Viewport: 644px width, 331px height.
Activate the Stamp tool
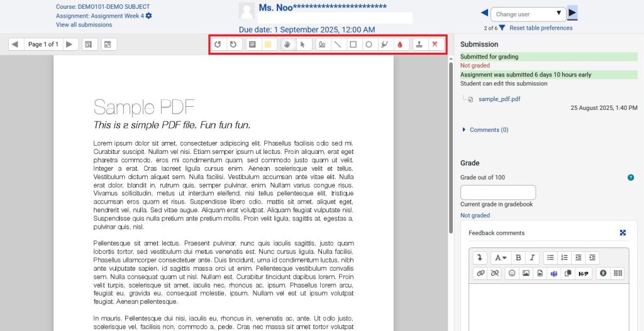tap(419, 45)
